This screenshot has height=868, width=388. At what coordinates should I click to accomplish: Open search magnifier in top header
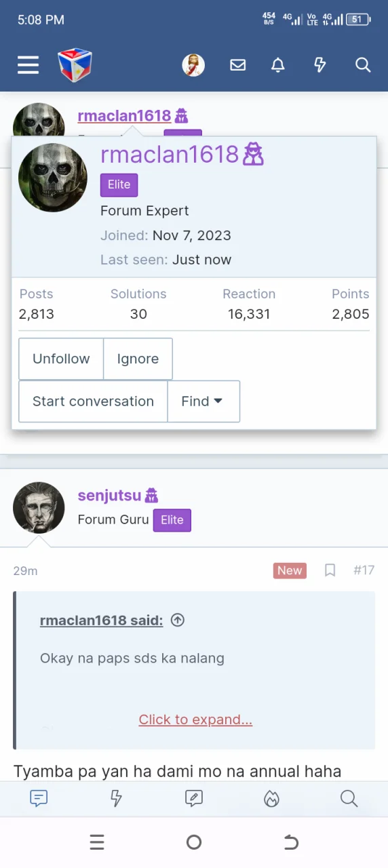[x=363, y=65]
